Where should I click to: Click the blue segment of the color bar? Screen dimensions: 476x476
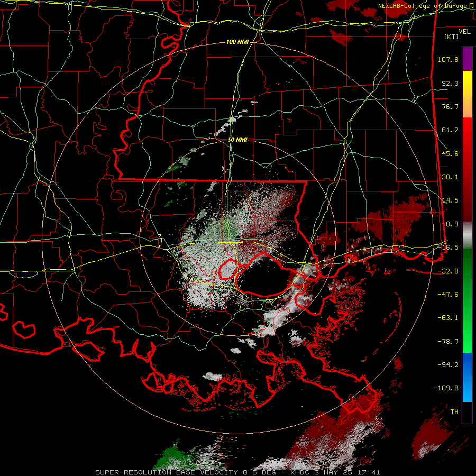pos(467,377)
